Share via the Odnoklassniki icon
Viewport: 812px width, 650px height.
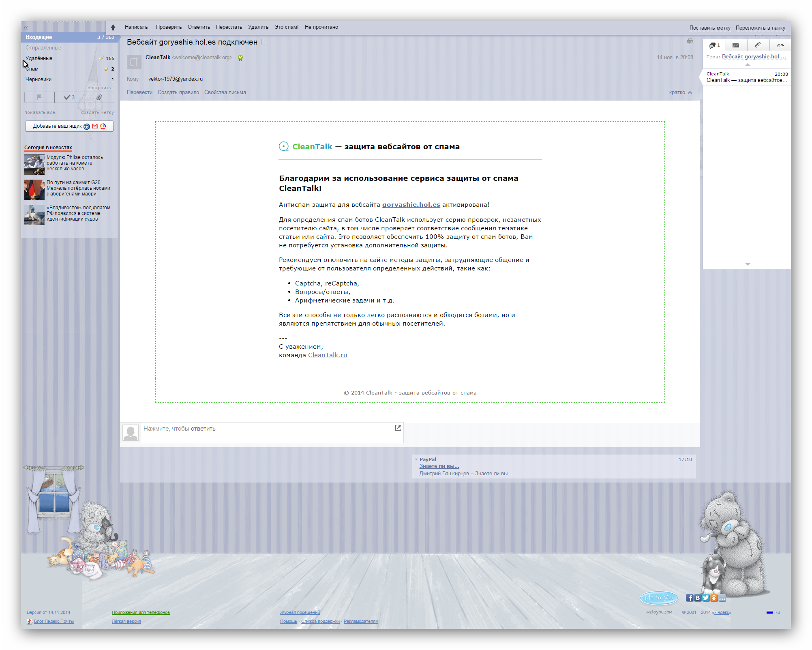[714, 598]
